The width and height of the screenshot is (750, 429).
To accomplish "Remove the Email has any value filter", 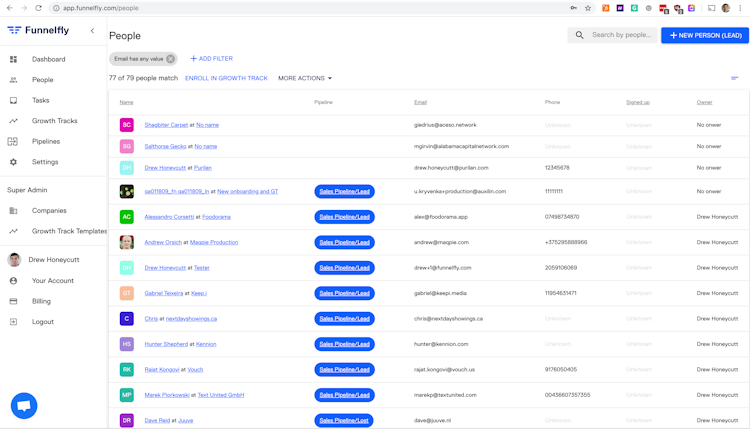I will [170, 59].
